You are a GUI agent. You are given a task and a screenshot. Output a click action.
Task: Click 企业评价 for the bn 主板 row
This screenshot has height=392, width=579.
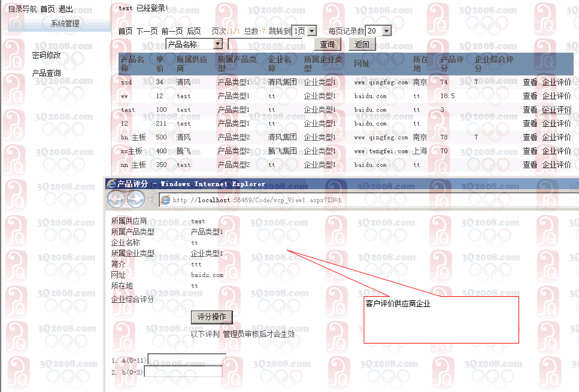click(556, 137)
